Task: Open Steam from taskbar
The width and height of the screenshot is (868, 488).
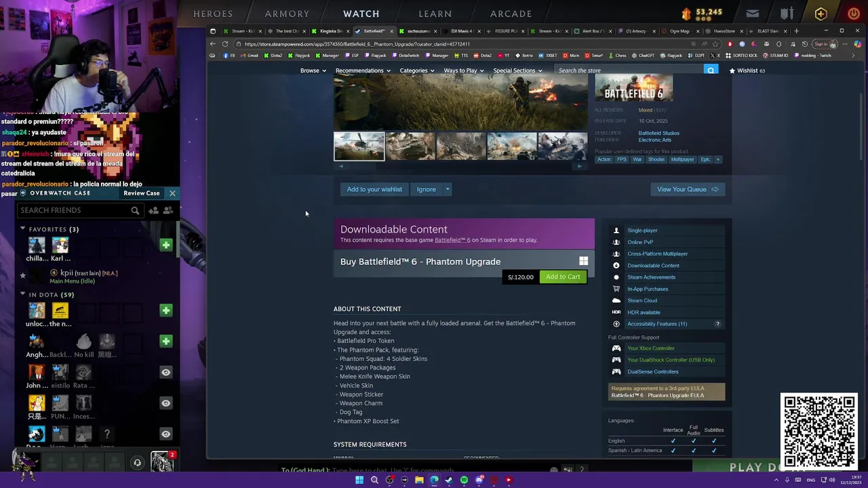Action: pyautogui.click(x=449, y=480)
